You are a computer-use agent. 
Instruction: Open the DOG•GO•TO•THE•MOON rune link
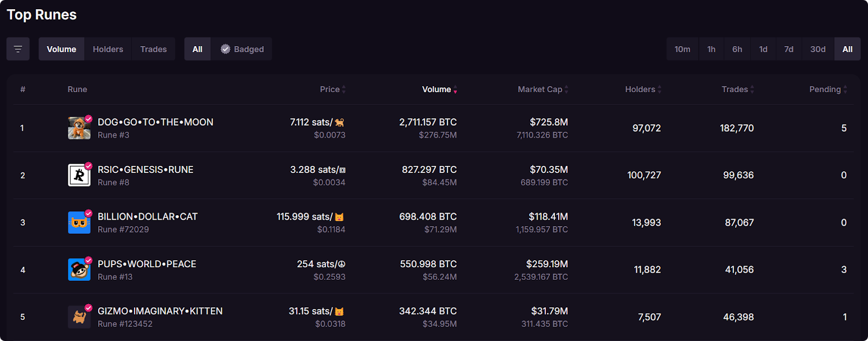tap(155, 123)
